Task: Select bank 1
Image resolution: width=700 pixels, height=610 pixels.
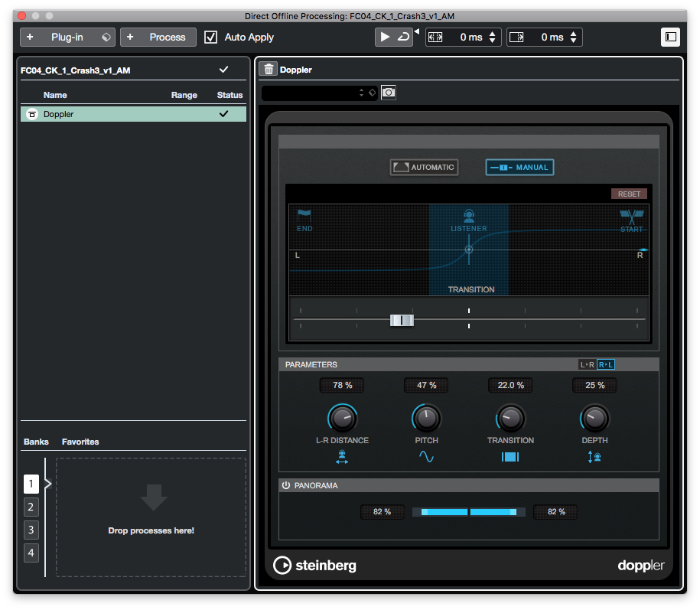Action: [x=31, y=484]
